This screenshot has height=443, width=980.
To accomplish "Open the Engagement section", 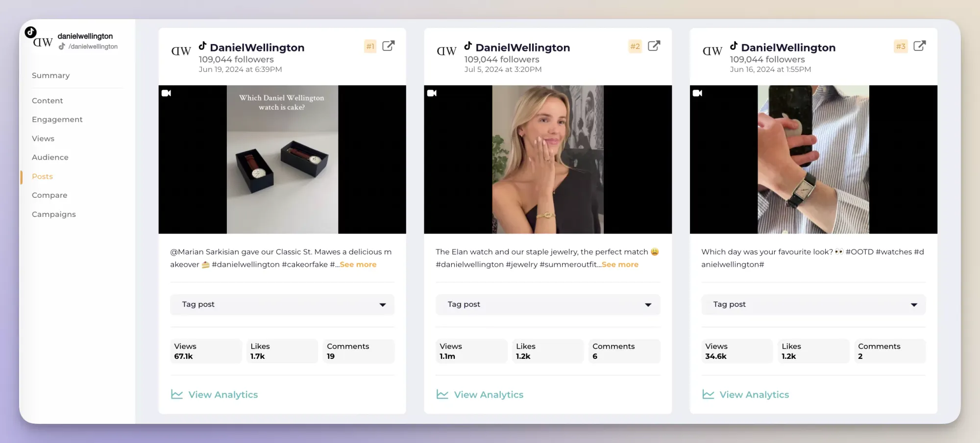I will 57,119.
